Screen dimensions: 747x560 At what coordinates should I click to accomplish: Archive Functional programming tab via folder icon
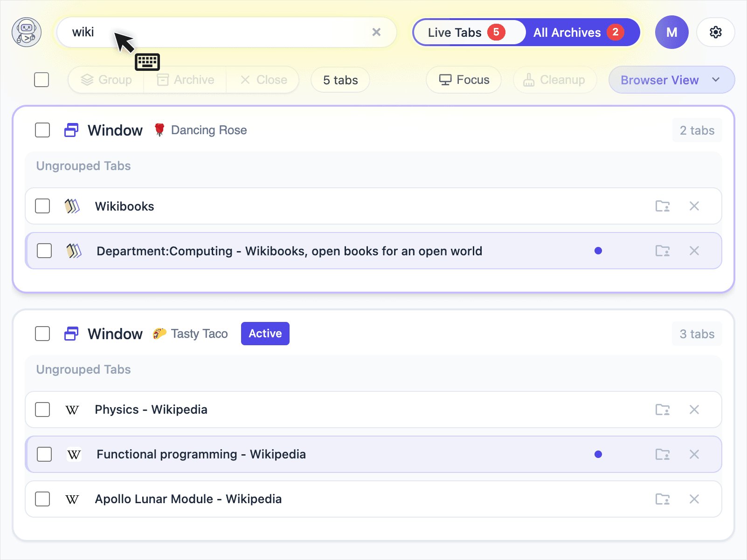663,454
